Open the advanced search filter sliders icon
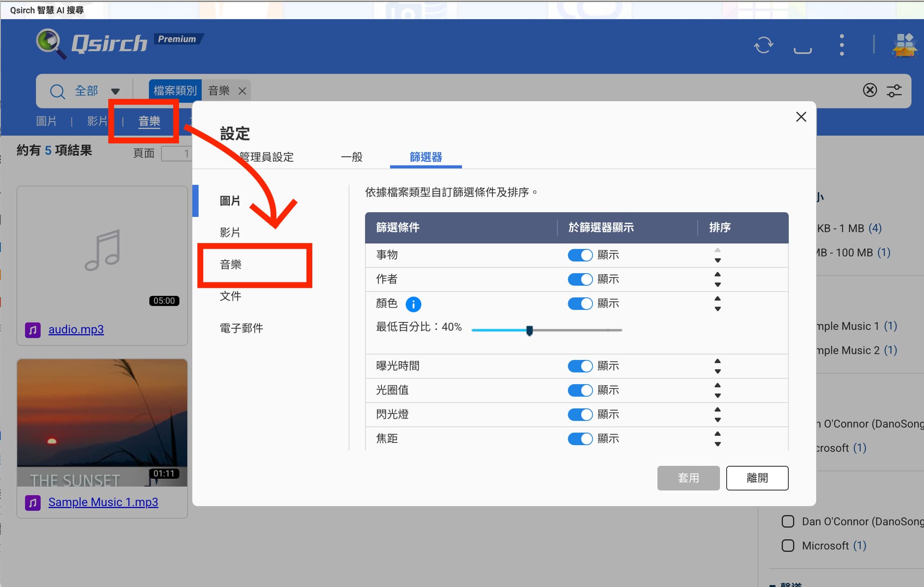924x587 pixels. coord(894,90)
